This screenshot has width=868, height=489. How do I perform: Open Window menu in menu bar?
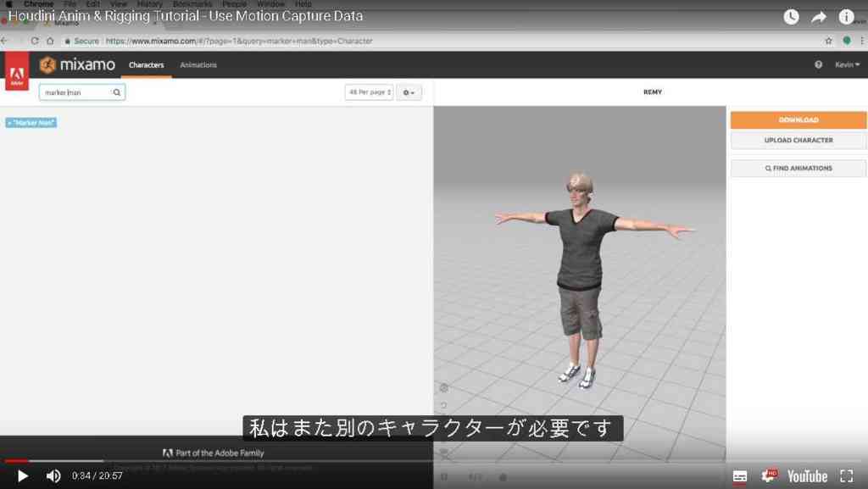pyautogui.click(x=270, y=4)
